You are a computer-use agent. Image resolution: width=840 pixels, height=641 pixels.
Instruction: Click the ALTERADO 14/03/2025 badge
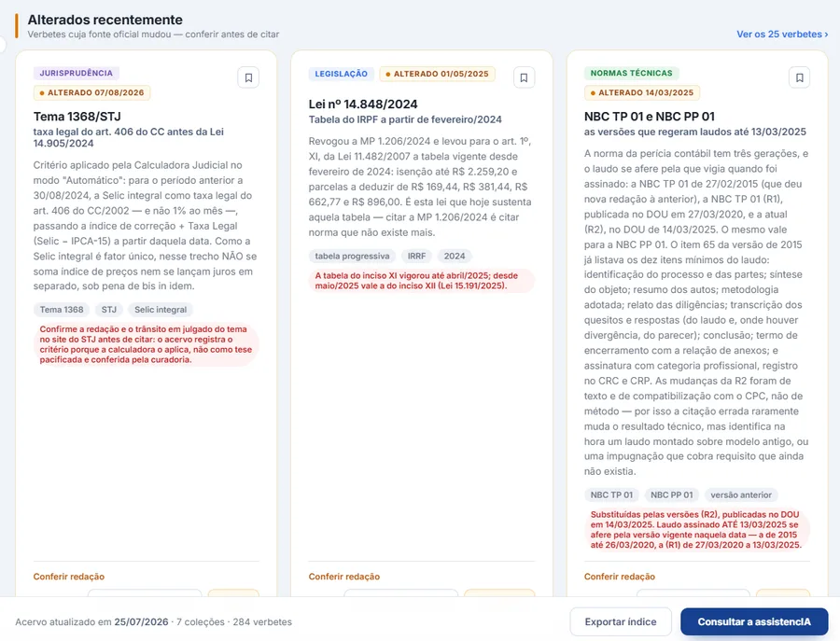(x=642, y=92)
